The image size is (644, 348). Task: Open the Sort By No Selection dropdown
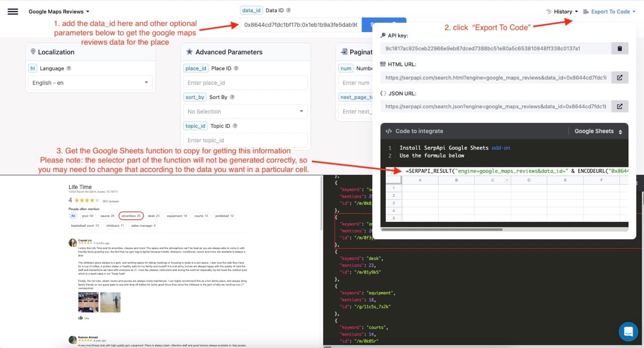click(246, 111)
